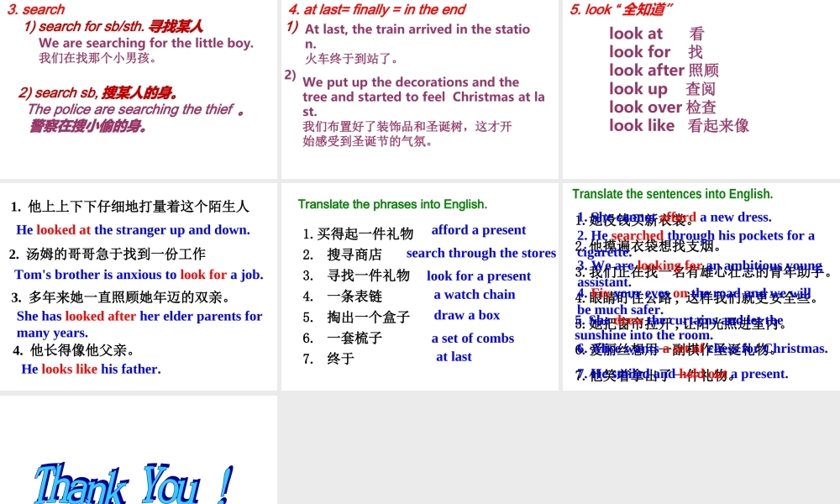This screenshot has width=840, height=504.
Task: Click the answer "at last"
Action: [x=454, y=356]
